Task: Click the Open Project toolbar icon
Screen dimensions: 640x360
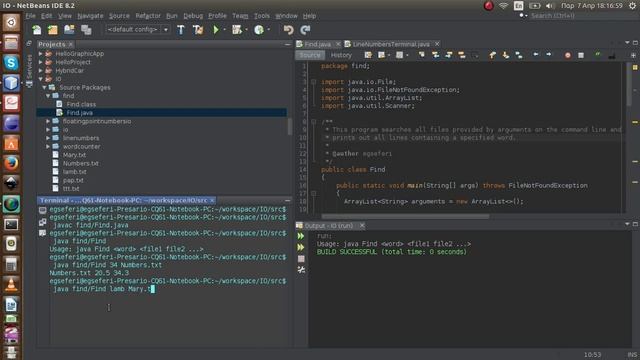Action: (69, 30)
